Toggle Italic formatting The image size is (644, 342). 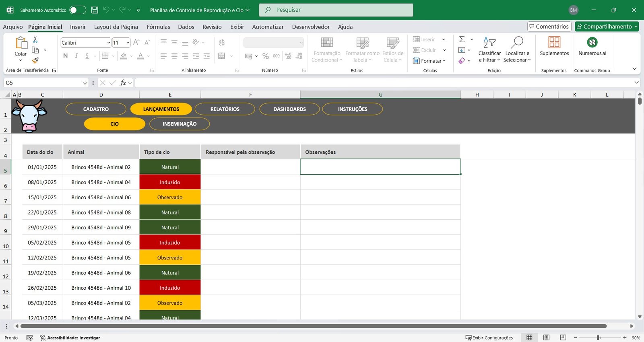click(x=76, y=56)
